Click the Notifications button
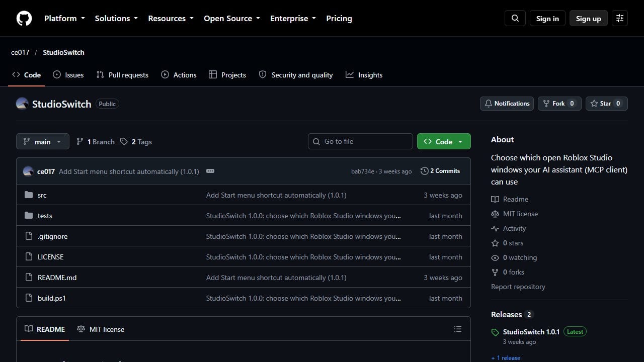Screen dimensions: 644x362 point(507,104)
